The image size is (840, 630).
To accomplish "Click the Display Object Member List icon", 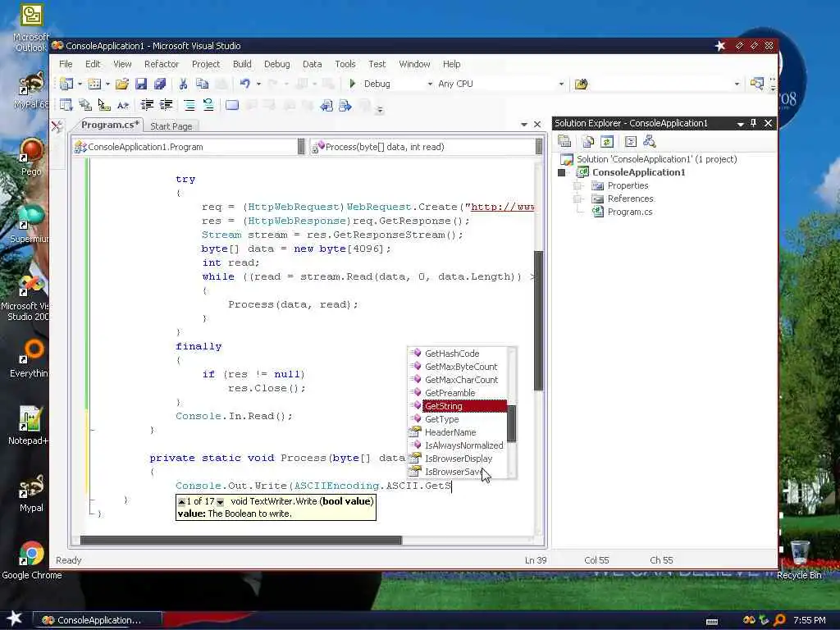I will 66,105.
